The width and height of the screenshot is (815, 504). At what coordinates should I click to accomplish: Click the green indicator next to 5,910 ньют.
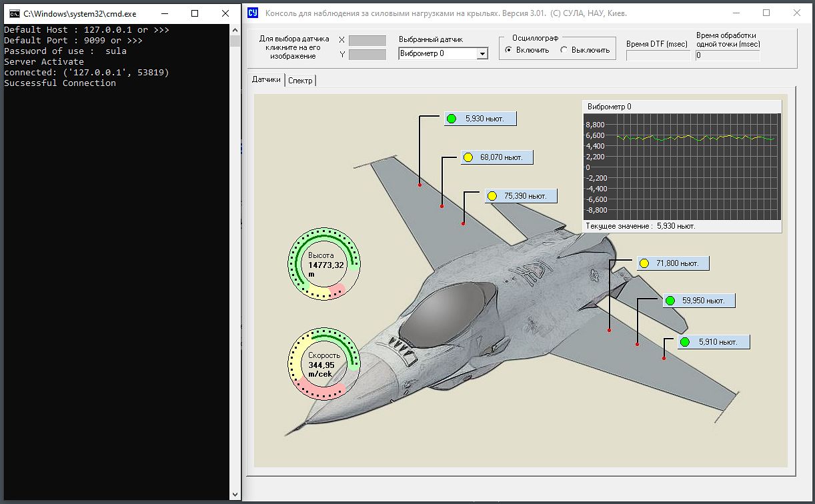pos(684,343)
